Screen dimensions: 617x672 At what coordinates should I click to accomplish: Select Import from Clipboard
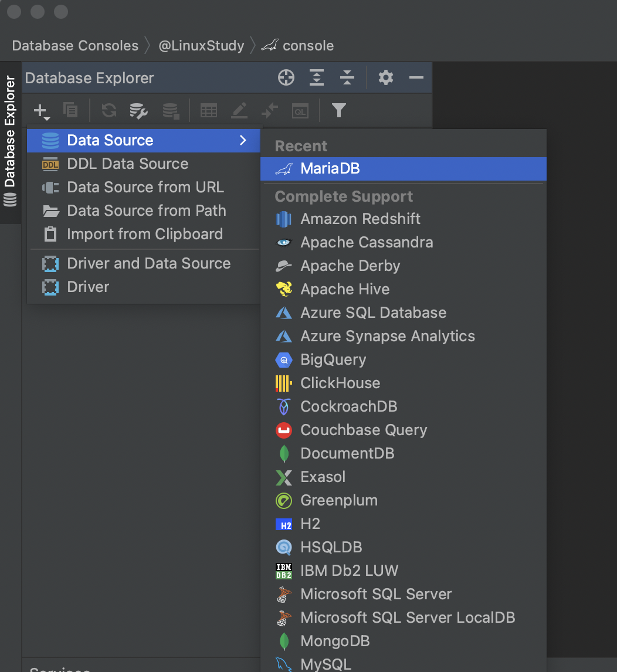[144, 234]
